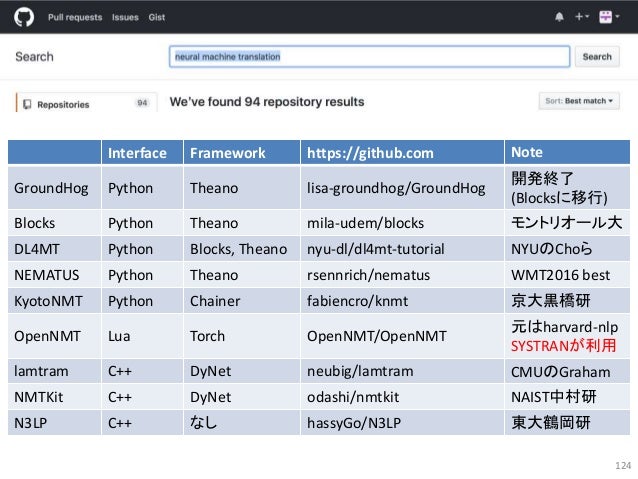This screenshot has width=638, height=479.
Task: Open the Sort: Best match dropdown
Action: click(x=579, y=101)
